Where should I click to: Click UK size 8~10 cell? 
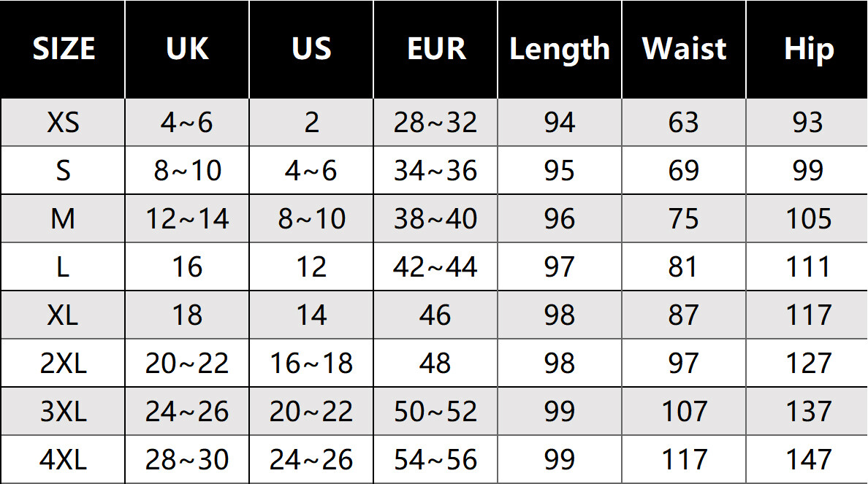(x=187, y=171)
